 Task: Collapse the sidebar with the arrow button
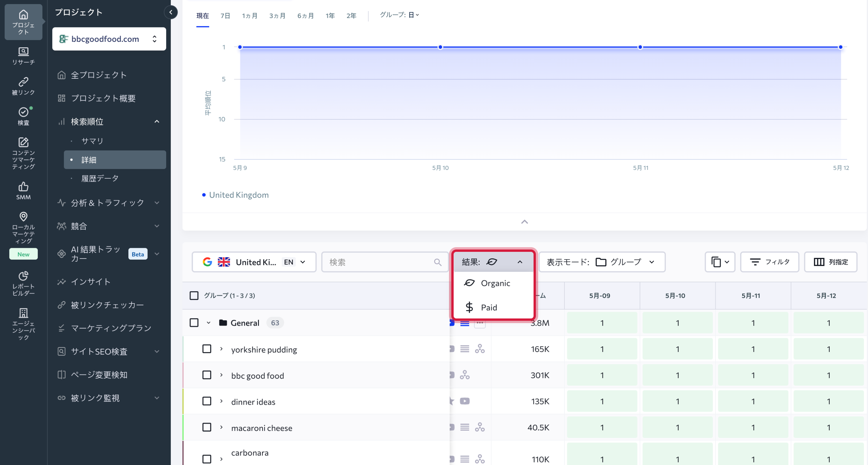(171, 12)
